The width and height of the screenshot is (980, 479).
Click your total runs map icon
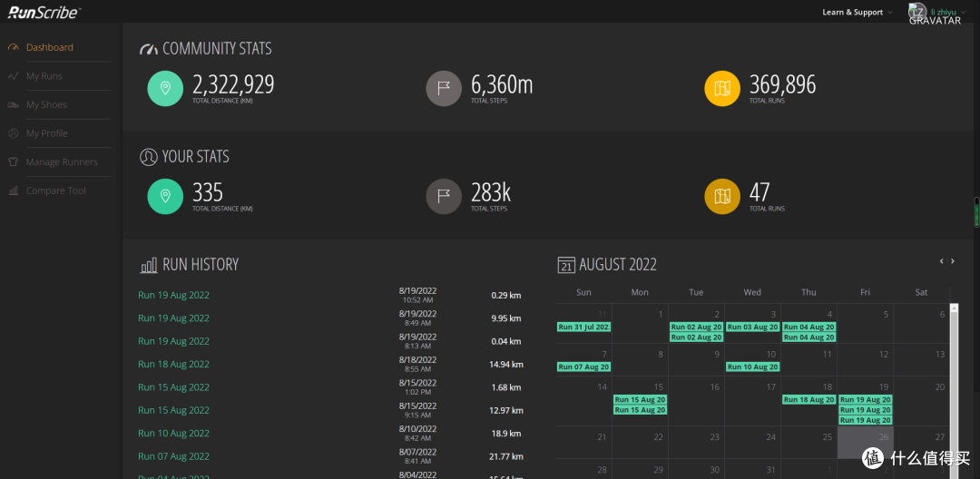tap(722, 196)
